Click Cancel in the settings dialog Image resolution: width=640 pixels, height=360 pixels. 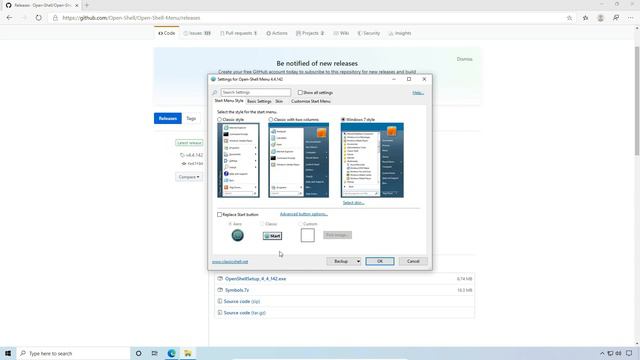[x=413, y=261]
